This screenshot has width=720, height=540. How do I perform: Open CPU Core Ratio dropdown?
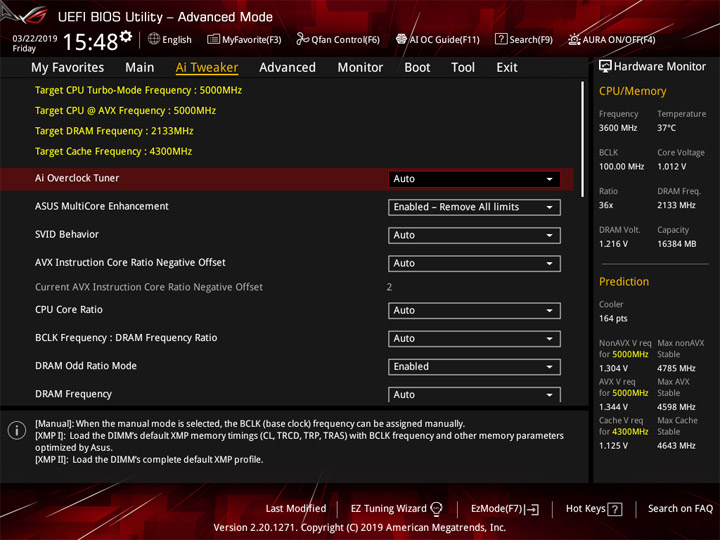point(474,310)
